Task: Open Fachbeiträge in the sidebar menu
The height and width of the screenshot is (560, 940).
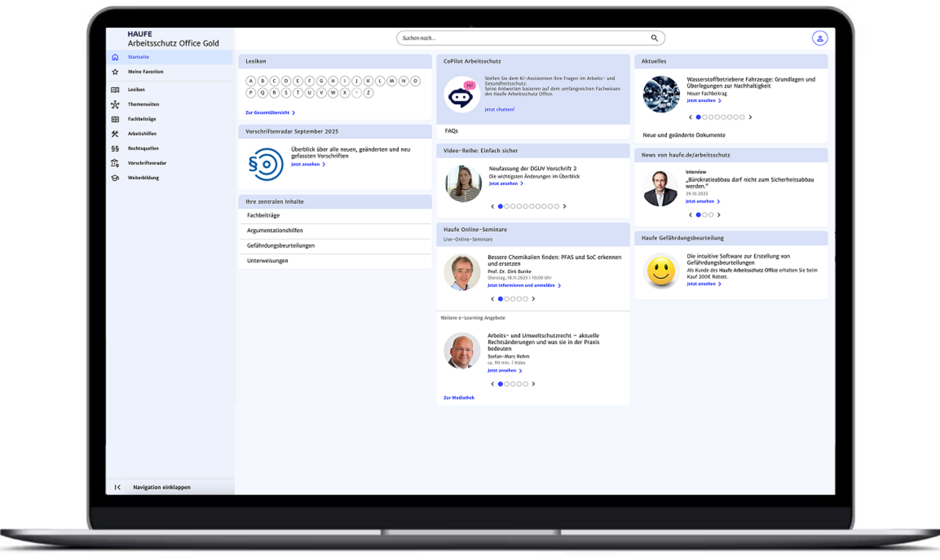Action: pyautogui.click(x=142, y=119)
